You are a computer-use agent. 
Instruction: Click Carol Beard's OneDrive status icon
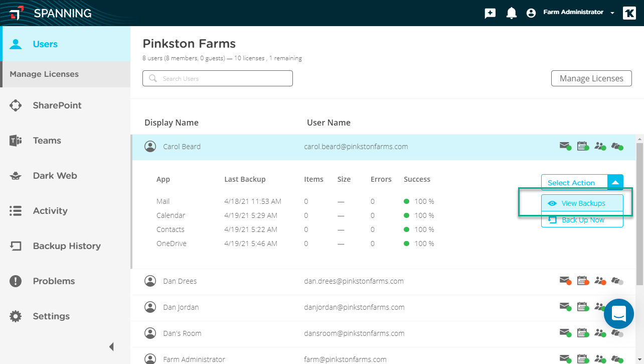617,146
